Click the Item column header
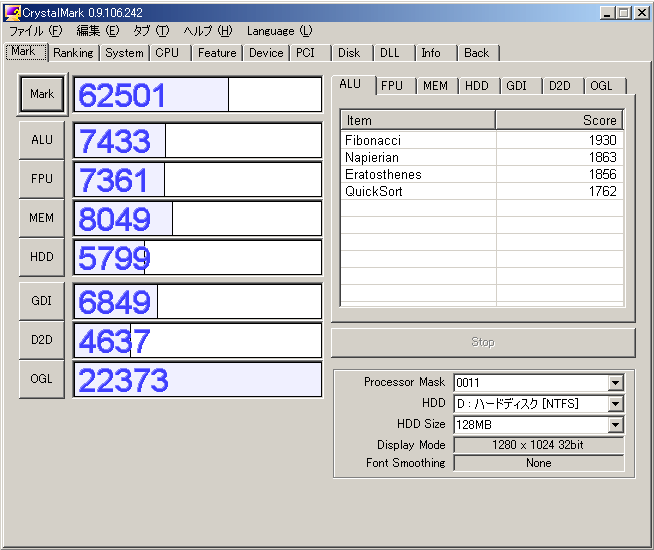 coord(418,121)
